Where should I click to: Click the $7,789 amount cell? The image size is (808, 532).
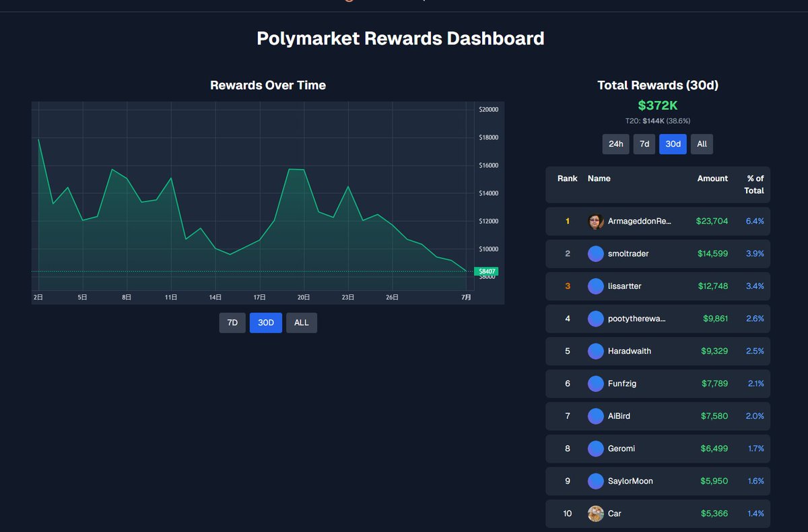[715, 384]
